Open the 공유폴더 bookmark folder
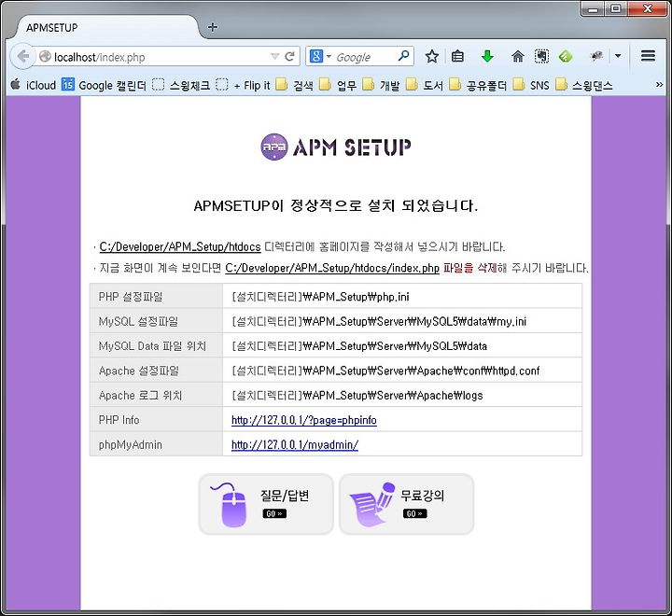The width and height of the screenshot is (672, 616). tap(478, 85)
